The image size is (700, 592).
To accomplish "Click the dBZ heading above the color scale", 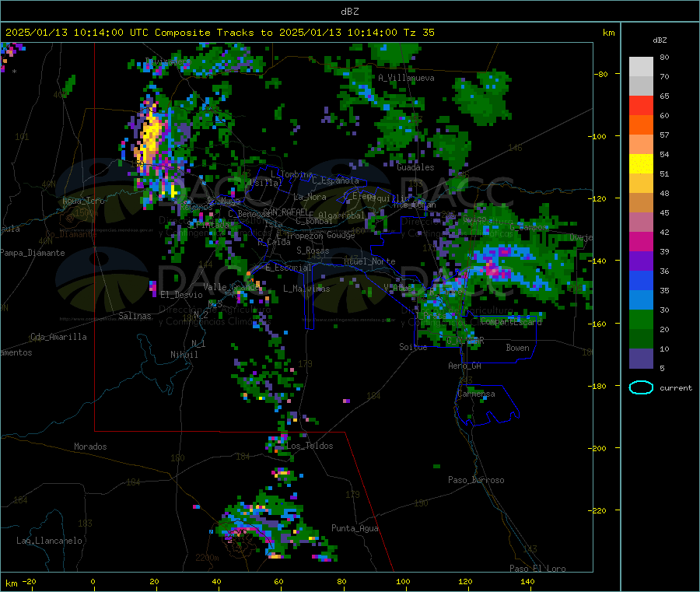I will 660,40.
